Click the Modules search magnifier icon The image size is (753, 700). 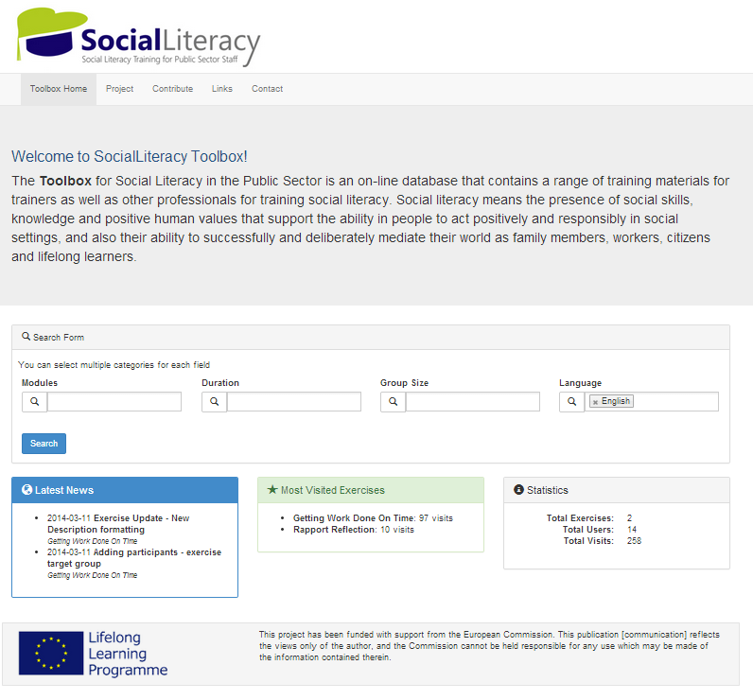coord(35,401)
